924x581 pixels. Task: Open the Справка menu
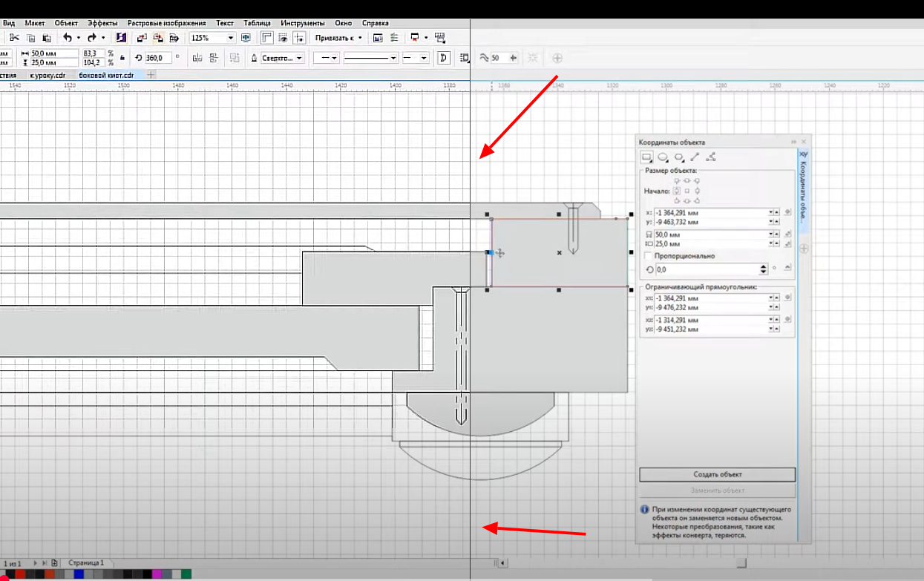[x=375, y=23]
